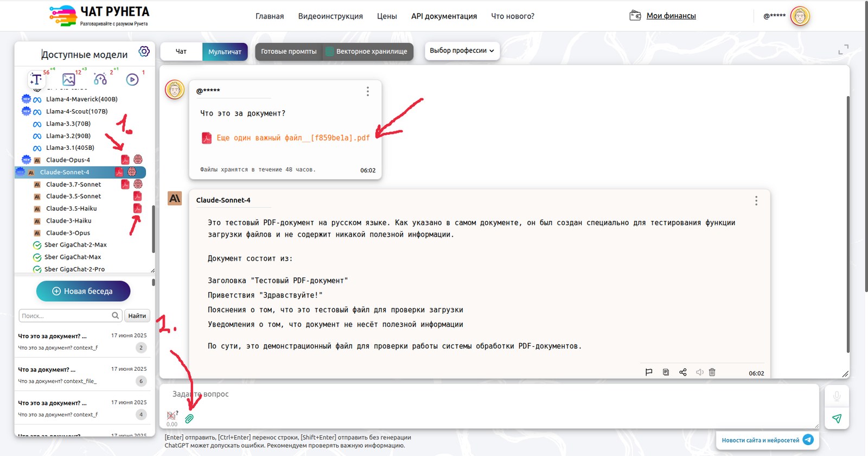
Task: Select the image models category icon
Action: (x=69, y=79)
